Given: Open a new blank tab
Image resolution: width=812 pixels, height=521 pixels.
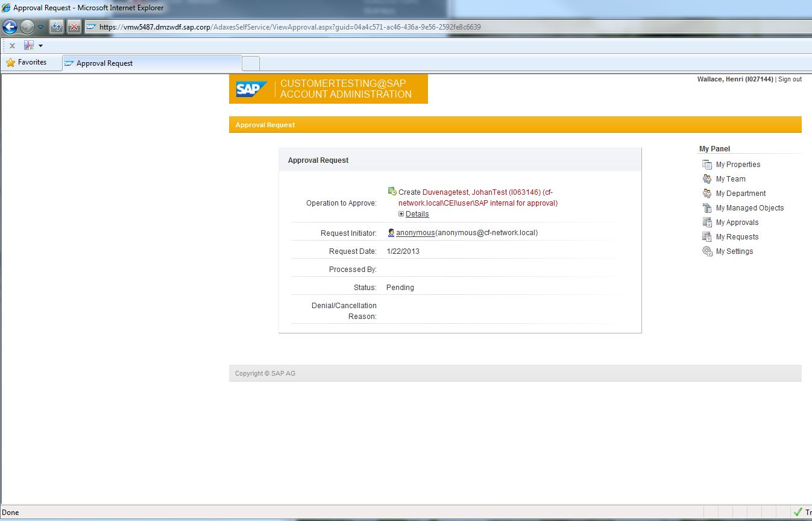Looking at the screenshot, I should point(251,63).
